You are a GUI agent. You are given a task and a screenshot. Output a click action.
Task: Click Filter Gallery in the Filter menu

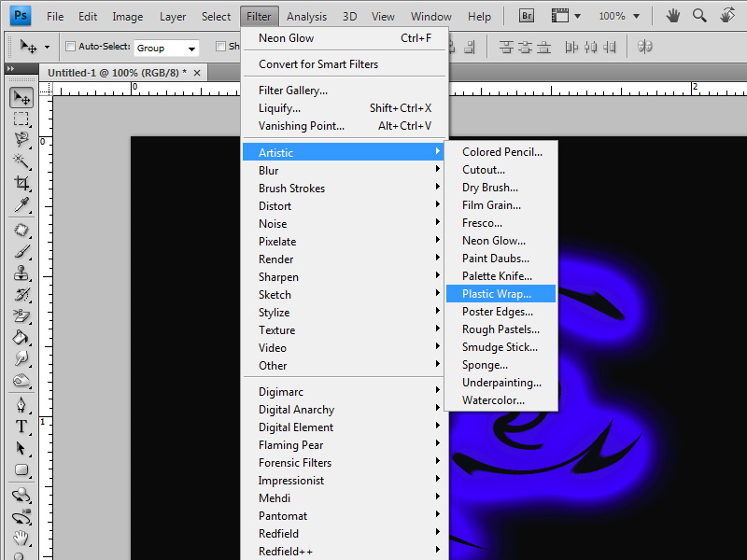293,91
